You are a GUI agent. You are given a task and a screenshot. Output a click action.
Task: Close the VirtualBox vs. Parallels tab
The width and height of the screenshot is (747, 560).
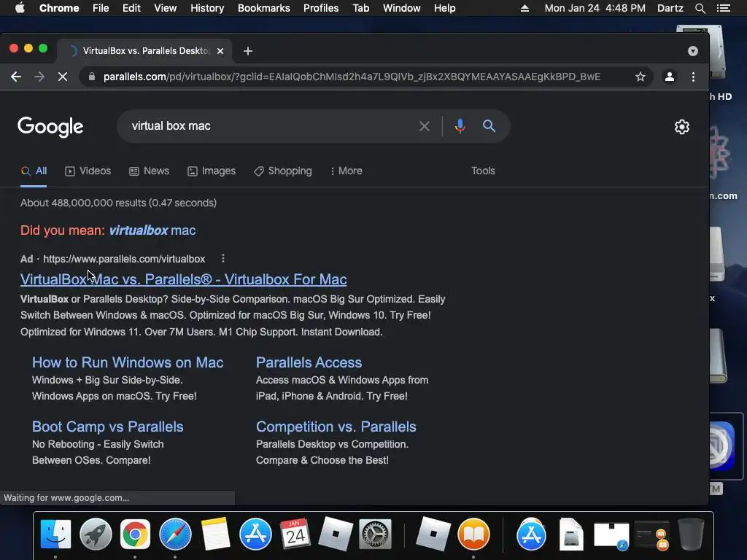pos(220,51)
